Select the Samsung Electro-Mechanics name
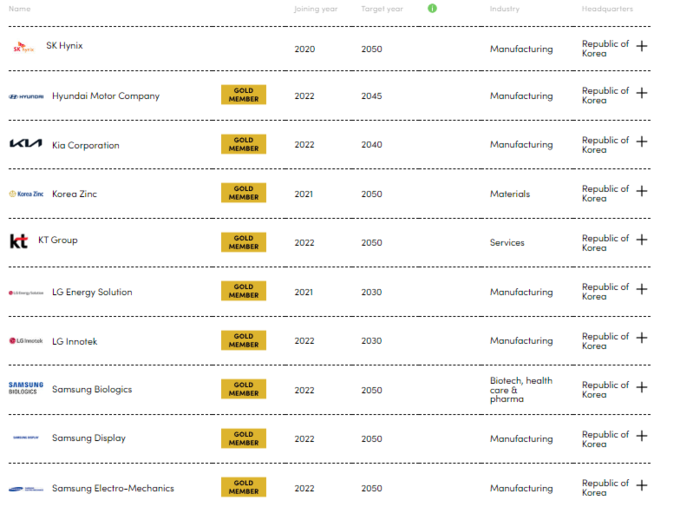Screen dimensions: 680x507 (113, 488)
